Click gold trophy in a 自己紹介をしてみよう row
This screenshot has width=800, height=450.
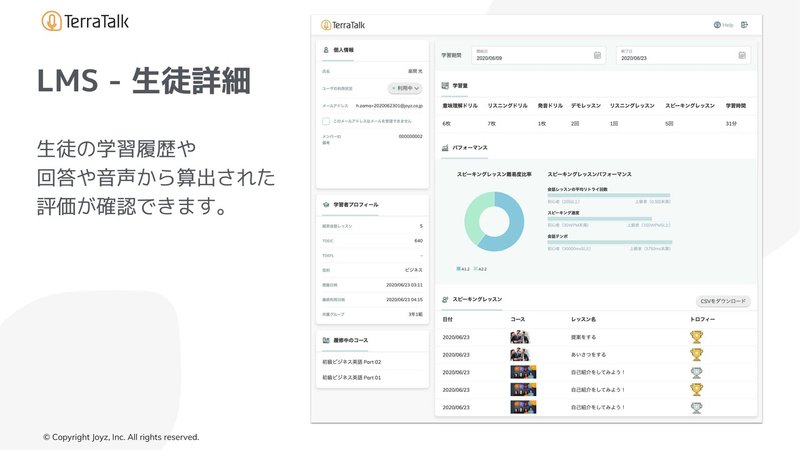[x=696, y=389]
